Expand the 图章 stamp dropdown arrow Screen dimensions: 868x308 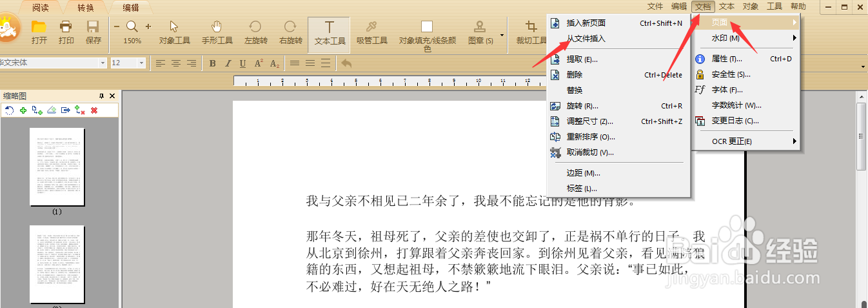[502, 34]
